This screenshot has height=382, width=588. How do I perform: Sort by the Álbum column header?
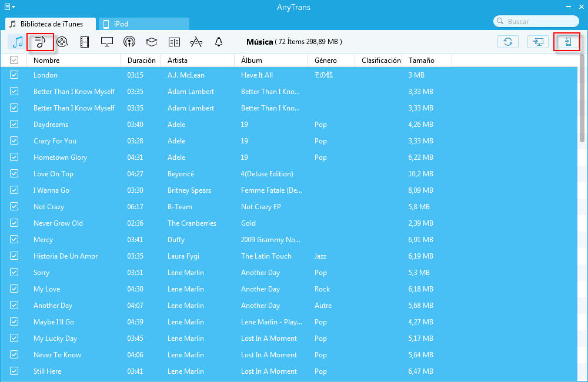tap(271, 61)
